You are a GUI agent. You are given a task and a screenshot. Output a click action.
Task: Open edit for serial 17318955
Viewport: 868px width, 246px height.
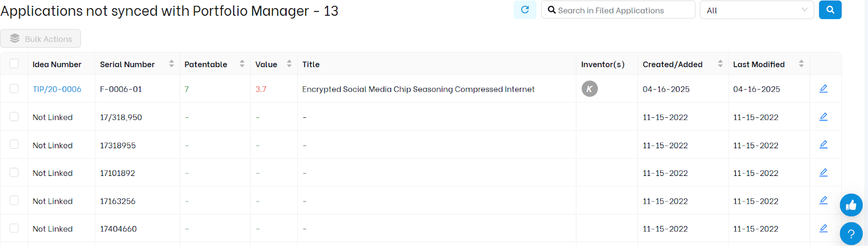[x=823, y=144]
